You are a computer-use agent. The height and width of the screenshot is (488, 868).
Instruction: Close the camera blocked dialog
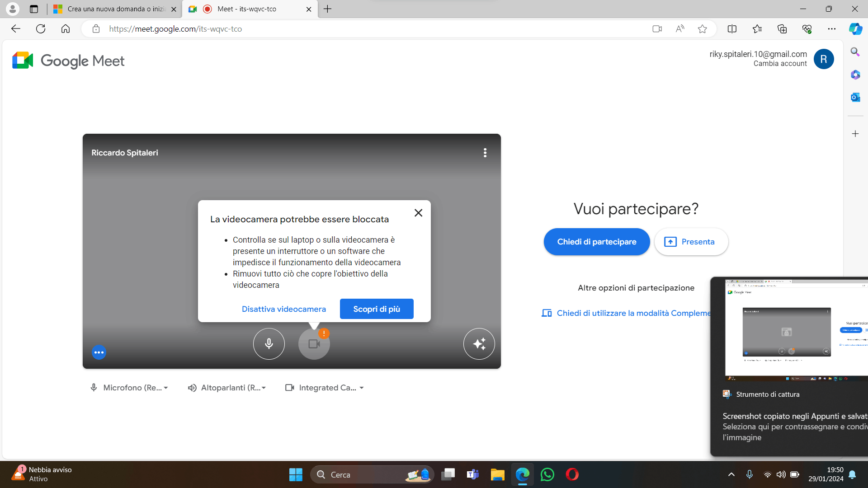[418, 213]
